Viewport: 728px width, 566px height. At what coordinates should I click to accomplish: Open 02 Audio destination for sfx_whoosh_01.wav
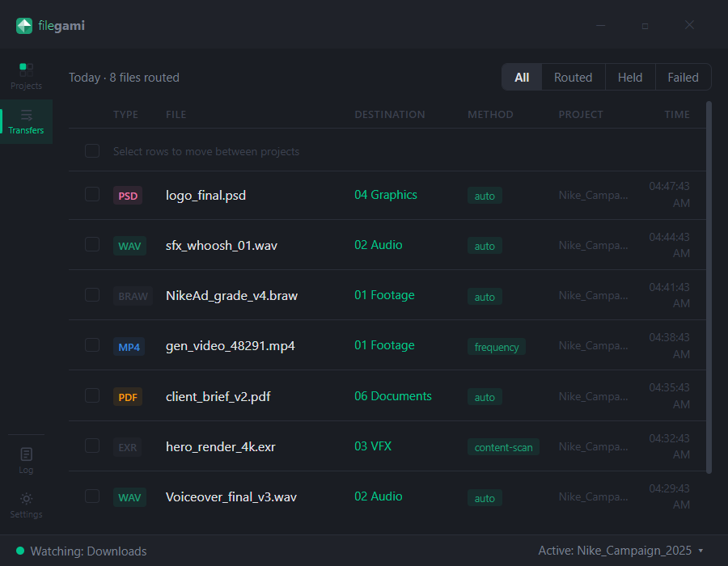tap(379, 245)
